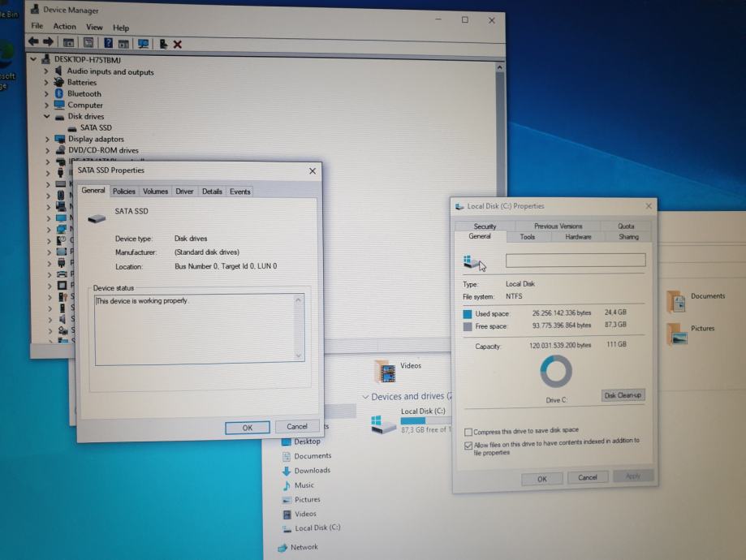The height and width of the screenshot is (560, 746).
Task: Collapse the Devices and drives section
Action: pyautogui.click(x=365, y=397)
